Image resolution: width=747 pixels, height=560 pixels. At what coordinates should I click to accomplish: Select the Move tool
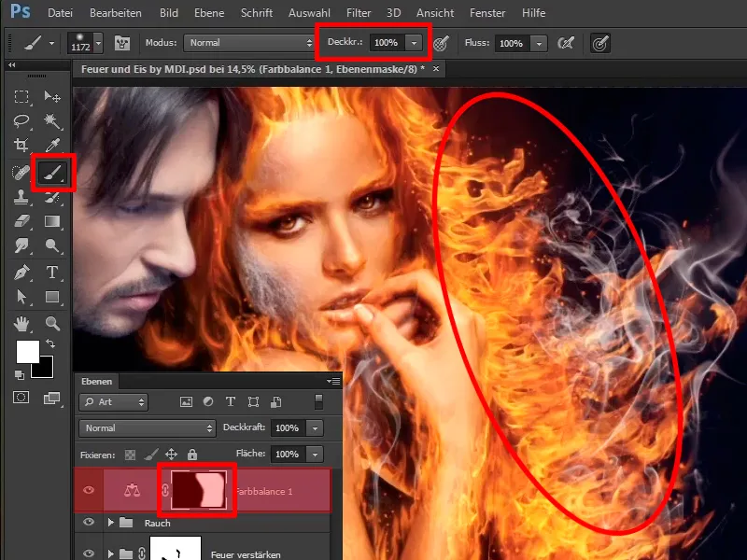[52, 97]
